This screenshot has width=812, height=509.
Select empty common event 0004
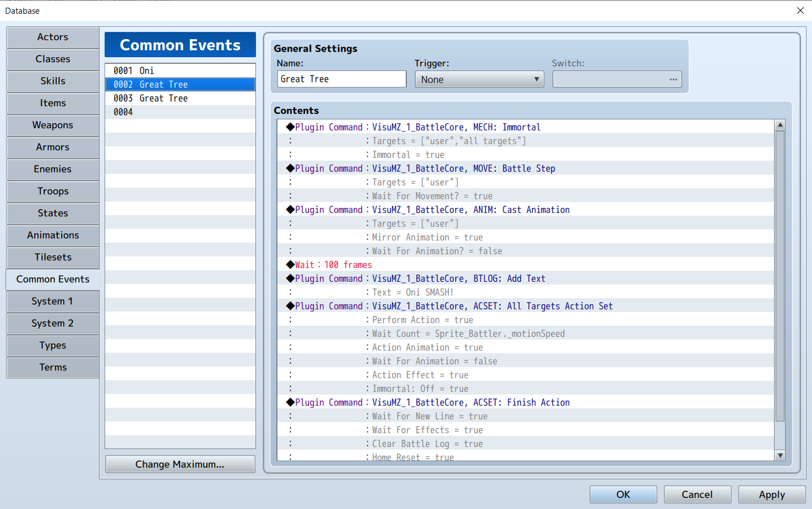pos(180,112)
